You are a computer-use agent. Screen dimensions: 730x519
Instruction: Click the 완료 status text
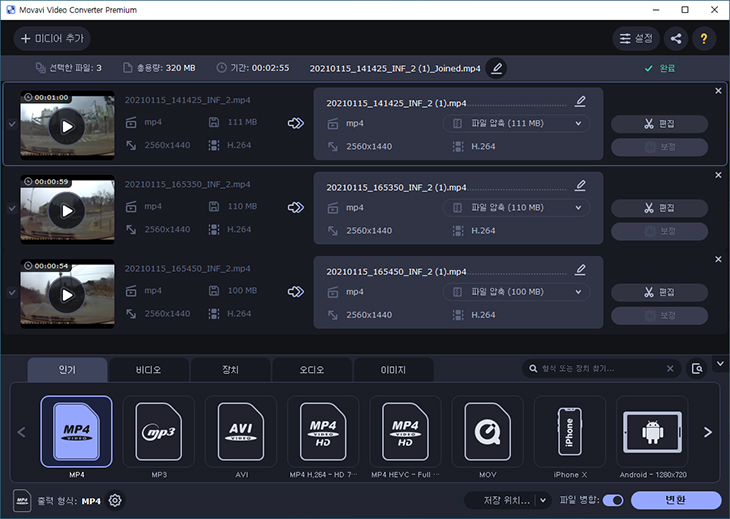(x=667, y=68)
